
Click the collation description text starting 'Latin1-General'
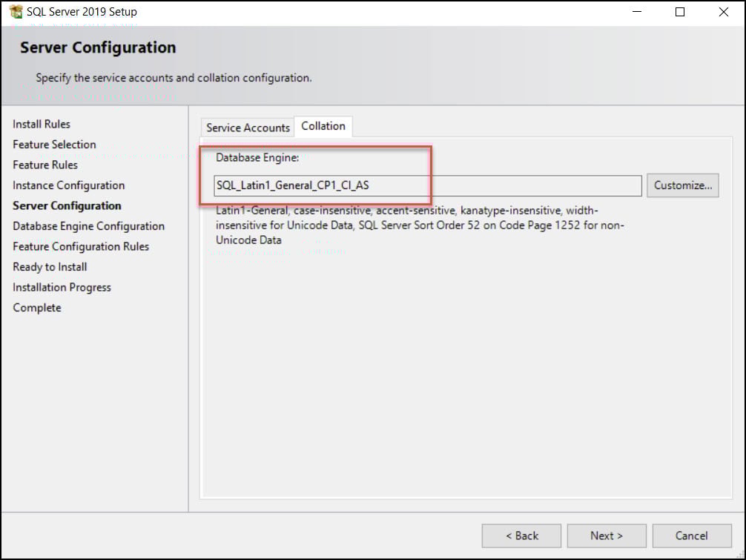(x=420, y=225)
